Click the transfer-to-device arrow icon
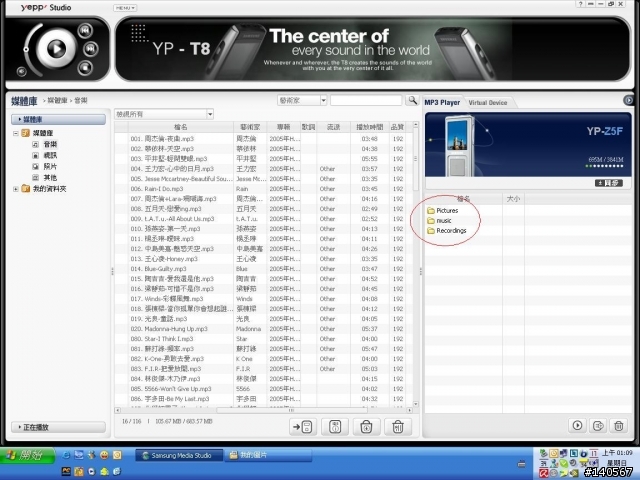640x480 pixels. (303, 427)
